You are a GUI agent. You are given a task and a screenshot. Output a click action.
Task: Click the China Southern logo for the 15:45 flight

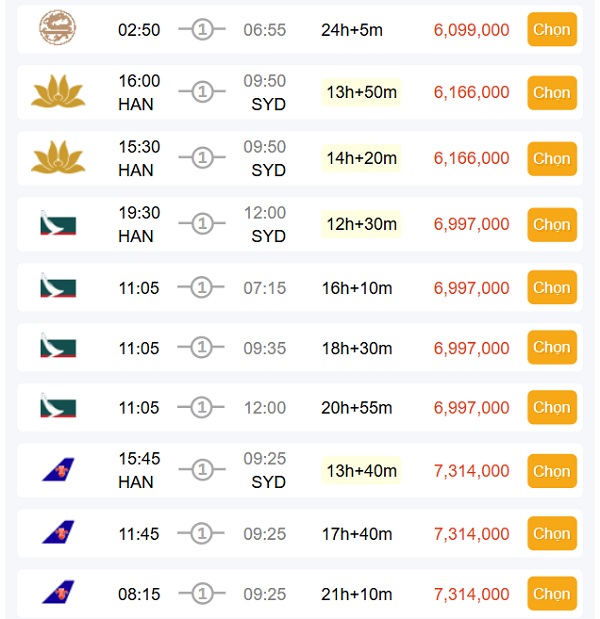coord(58,470)
